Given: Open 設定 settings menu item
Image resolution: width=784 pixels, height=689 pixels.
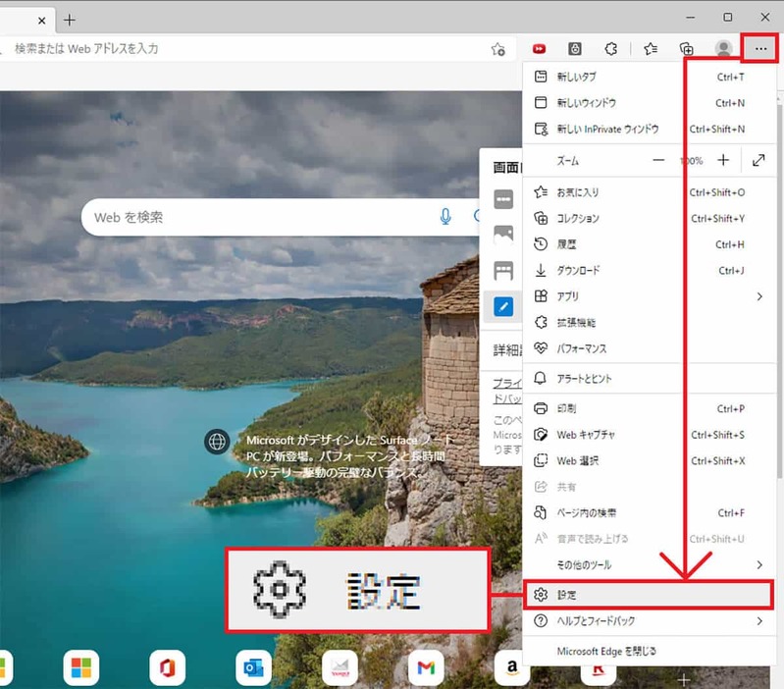Looking at the screenshot, I should point(649,595).
